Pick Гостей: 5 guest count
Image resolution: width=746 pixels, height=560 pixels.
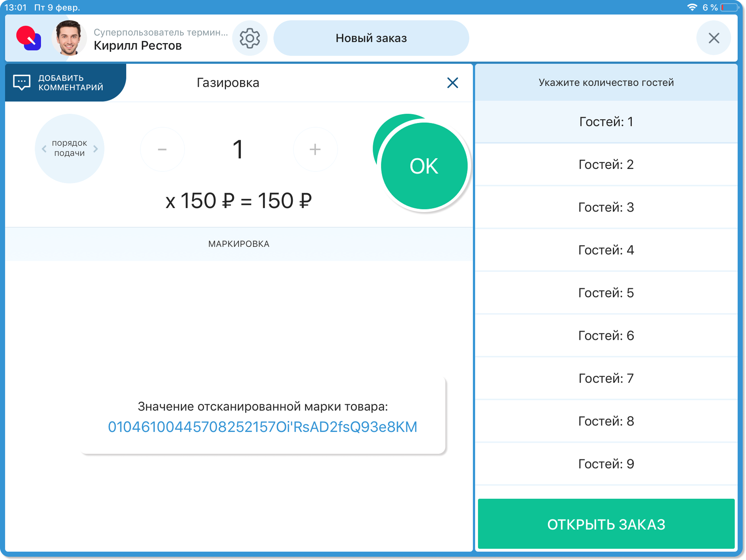[x=606, y=293]
